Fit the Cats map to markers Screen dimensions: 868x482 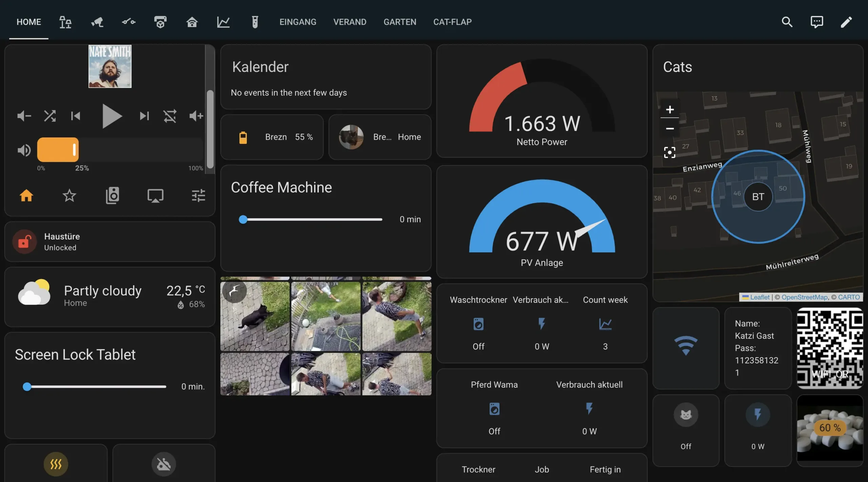(x=670, y=152)
